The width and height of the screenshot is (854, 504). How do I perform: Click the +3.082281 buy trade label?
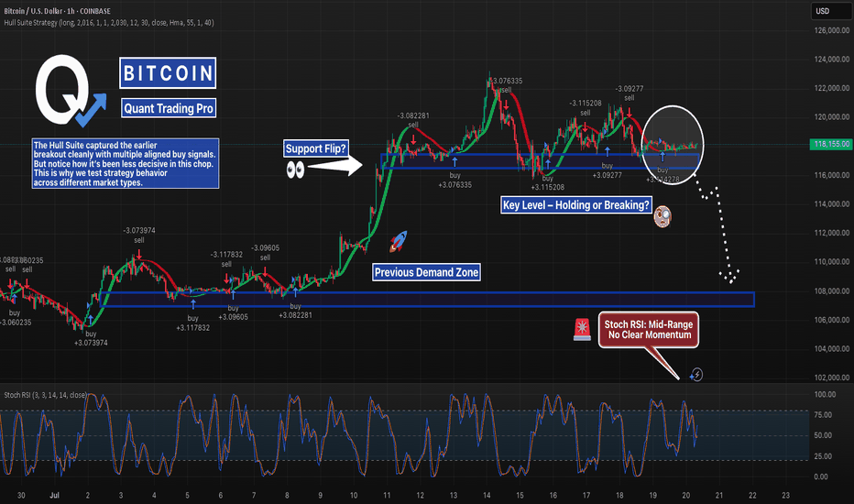coord(295,311)
